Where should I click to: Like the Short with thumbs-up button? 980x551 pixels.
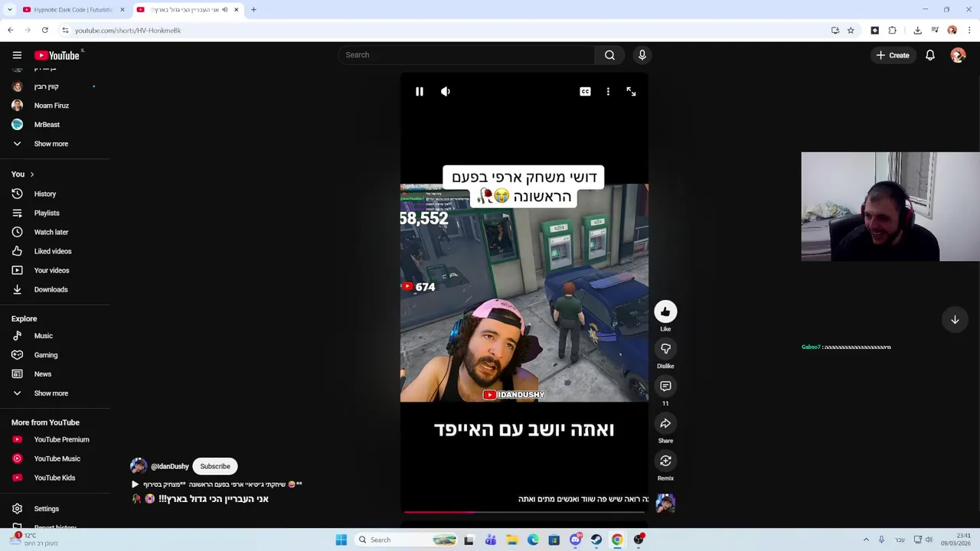point(665,311)
